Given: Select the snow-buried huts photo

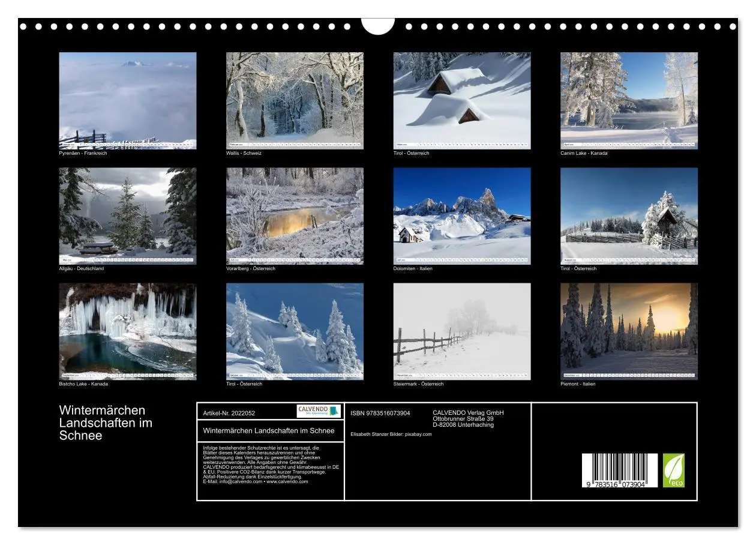Looking at the screenshot, I should click(x=462, y=101).
